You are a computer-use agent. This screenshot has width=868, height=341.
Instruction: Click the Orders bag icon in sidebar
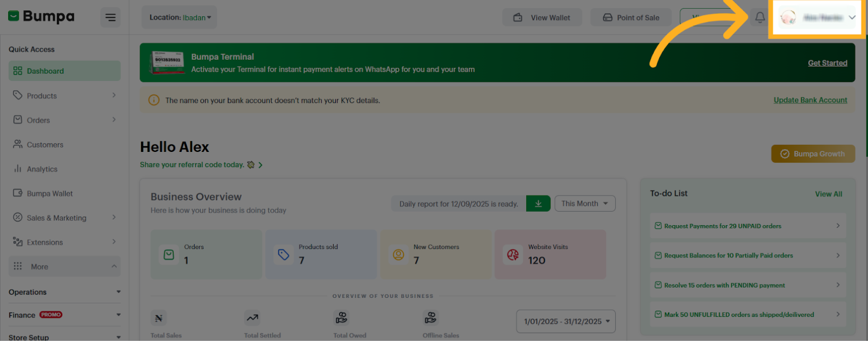(x=18, y=120)
